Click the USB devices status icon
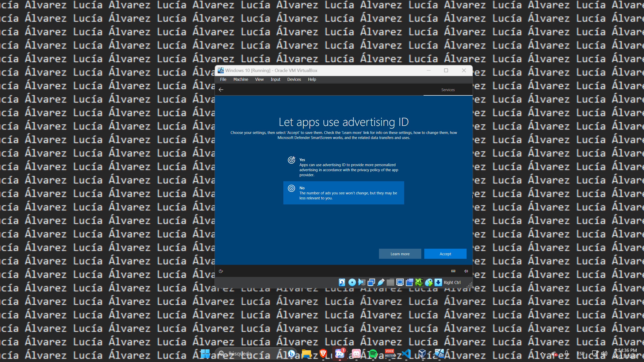Viewport: 644px width, 362px height. (381, 282)
